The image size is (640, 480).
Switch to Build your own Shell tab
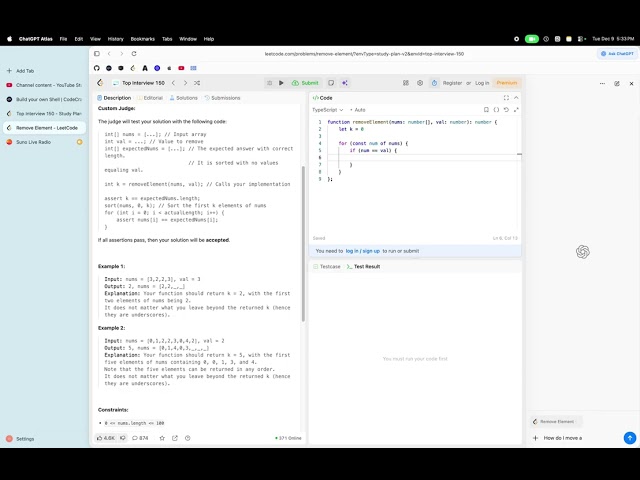[x=44, y=99]
